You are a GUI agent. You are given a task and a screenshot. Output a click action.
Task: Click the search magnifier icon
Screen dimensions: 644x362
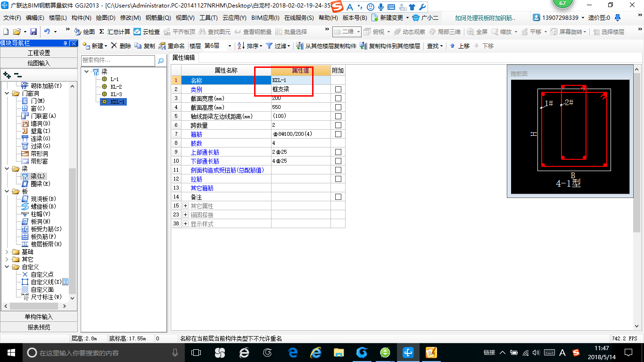point(161,61)
